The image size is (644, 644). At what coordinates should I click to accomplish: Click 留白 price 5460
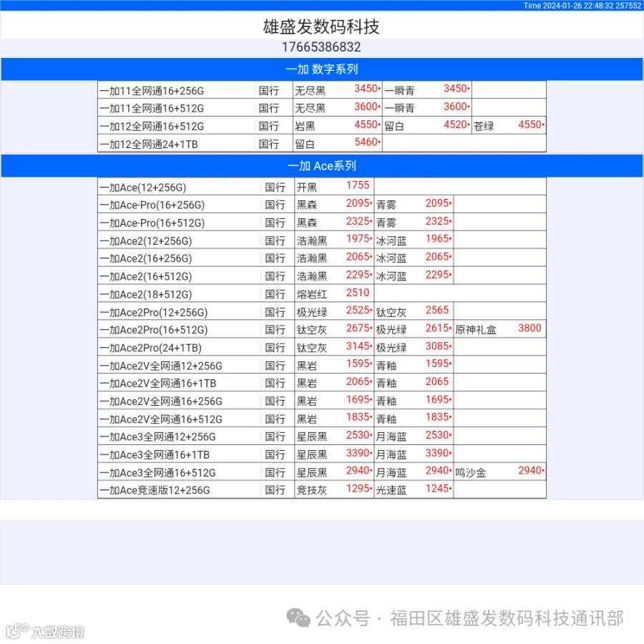[367, 142]
